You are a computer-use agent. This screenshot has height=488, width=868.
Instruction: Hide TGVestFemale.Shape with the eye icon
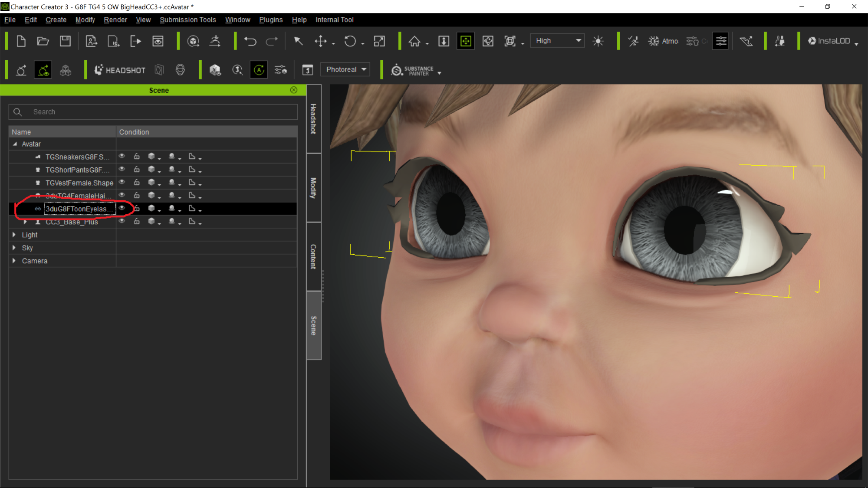(122, 182)
